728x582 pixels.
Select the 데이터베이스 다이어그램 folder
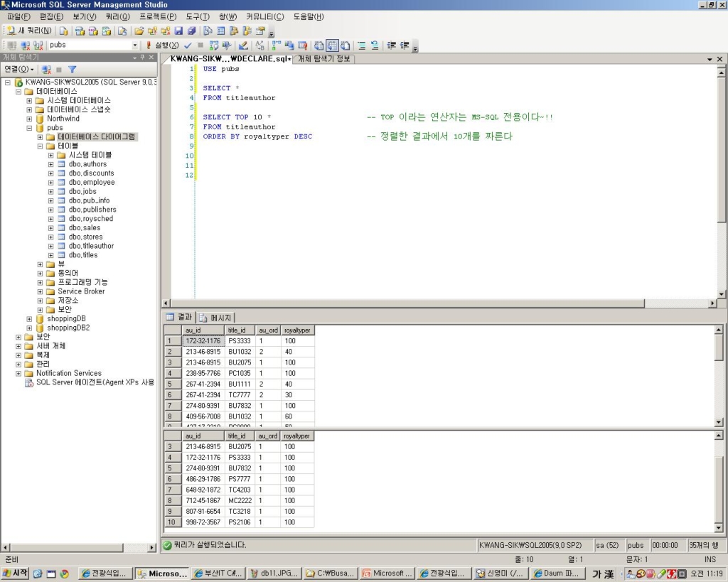click(x=97, y=137)
